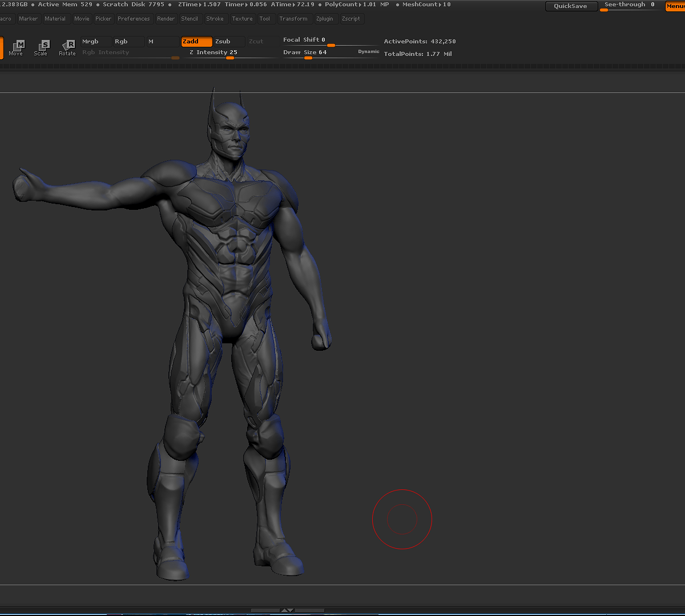Image resolution: width=685 pixels, height=616 pixels.
Task: Open the Movie menu
Action: [82, 19]
